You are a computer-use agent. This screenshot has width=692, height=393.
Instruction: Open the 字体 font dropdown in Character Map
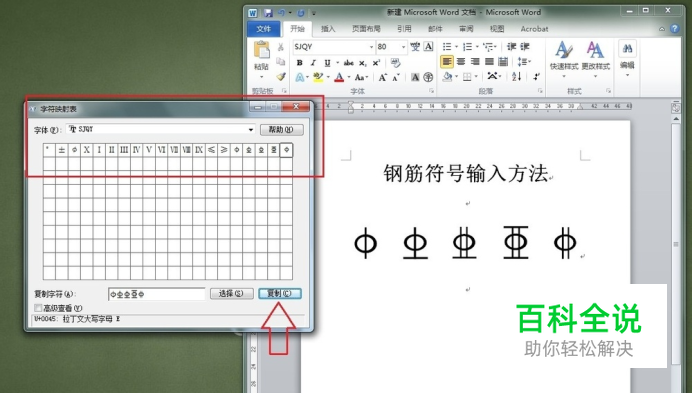[251, 130]
